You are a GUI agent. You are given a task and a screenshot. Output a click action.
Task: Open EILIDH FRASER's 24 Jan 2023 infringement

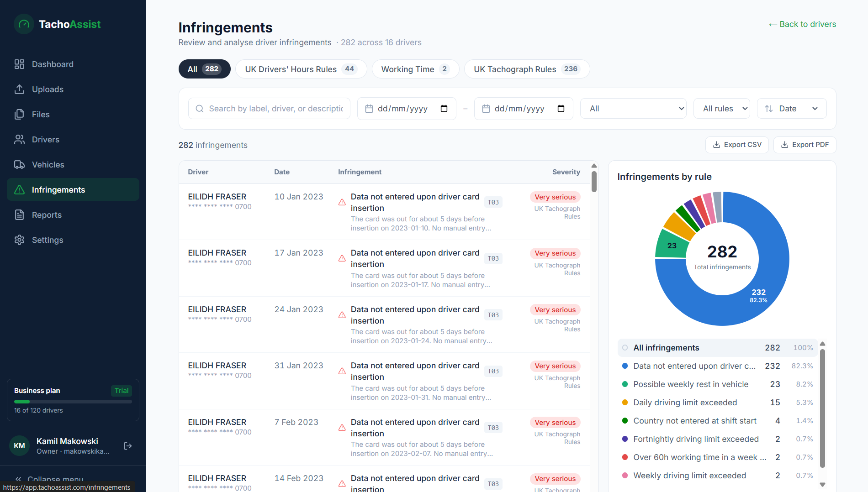pyautogui.click(x=384, y=325)
